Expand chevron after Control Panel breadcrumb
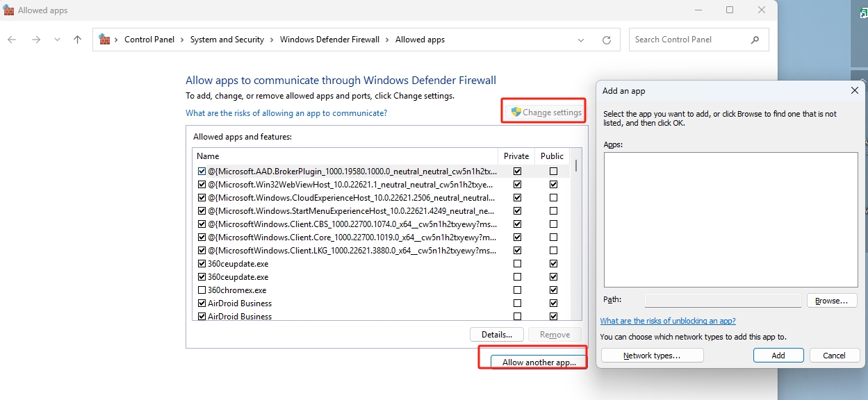Image resolution: width=868 pixels, height=400 pixels. click(x=183, y=40)
